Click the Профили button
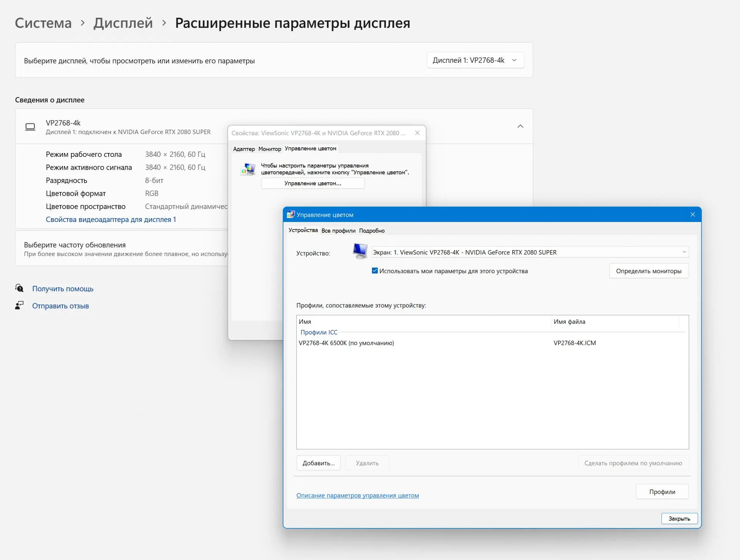Viewport: 740px width, 560px height. click(662, 492)
